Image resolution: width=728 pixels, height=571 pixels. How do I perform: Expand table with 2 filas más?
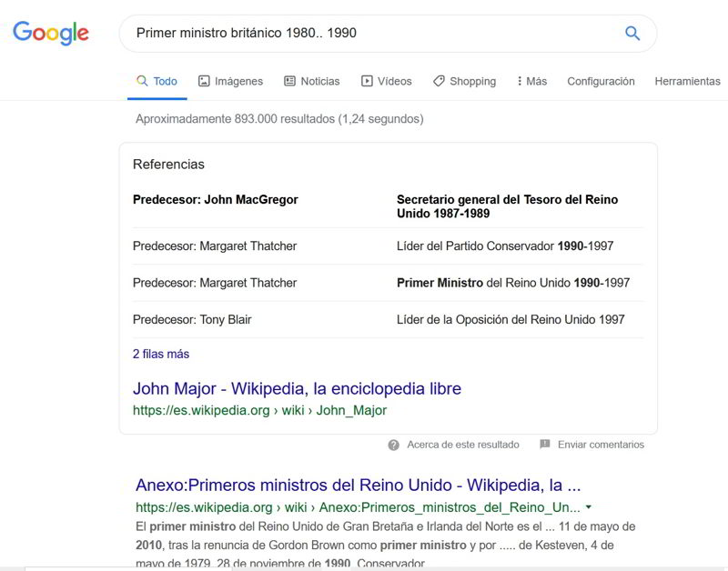point(161,354)
